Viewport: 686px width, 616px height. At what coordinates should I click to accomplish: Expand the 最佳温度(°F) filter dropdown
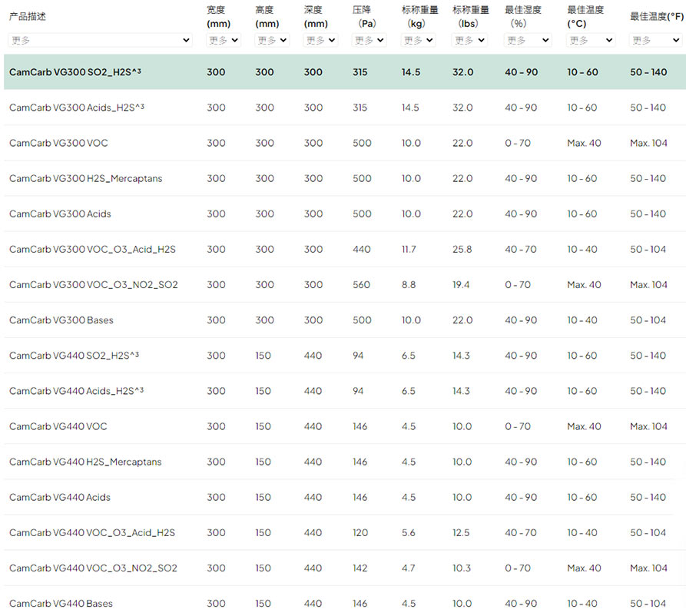pos(655,40)
